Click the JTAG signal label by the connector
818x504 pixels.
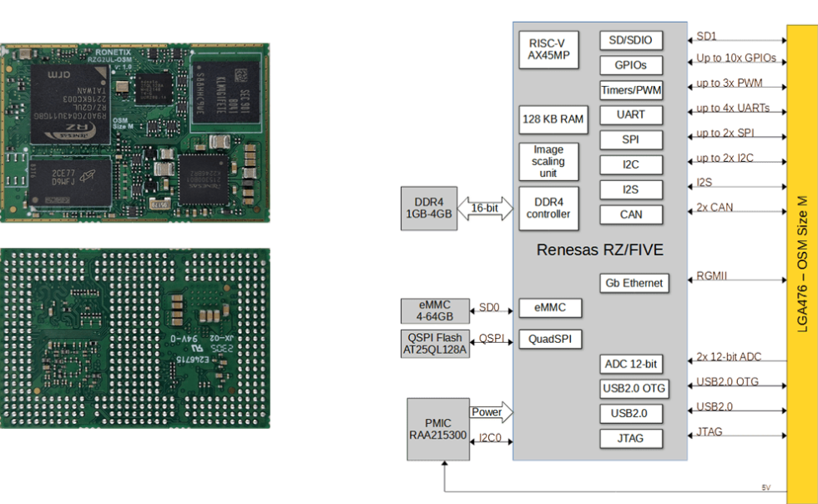[x=709, y=431]
